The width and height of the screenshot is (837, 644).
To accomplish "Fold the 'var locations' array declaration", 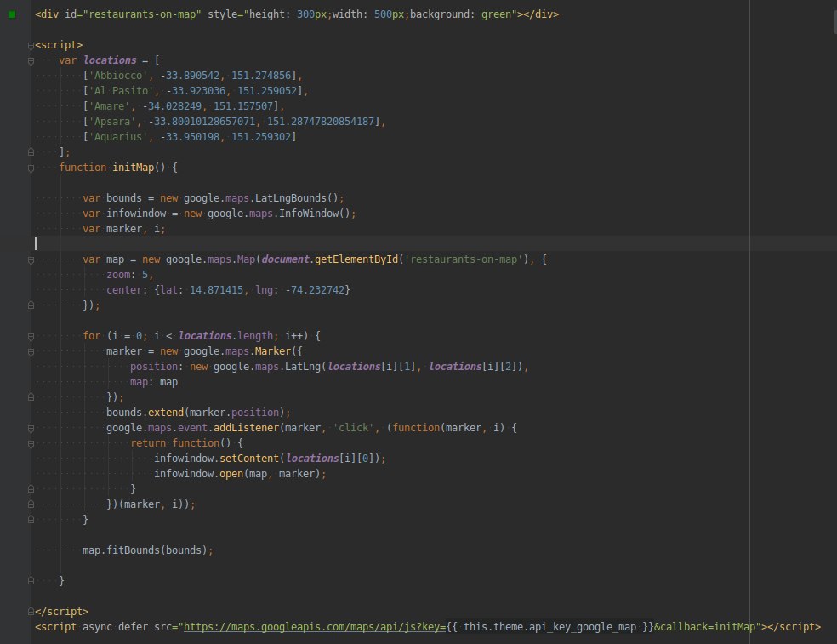I will coord(31,60).
